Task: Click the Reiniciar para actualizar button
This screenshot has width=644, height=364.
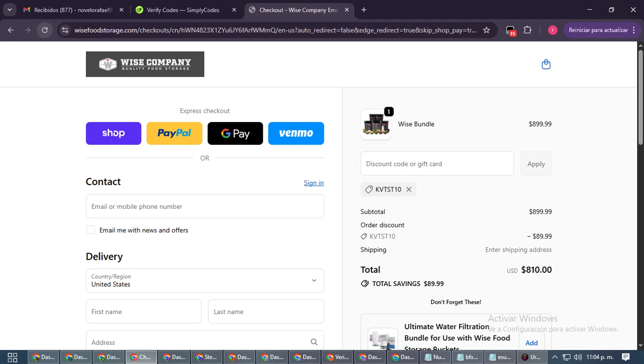Action: (x=598, y=30)
